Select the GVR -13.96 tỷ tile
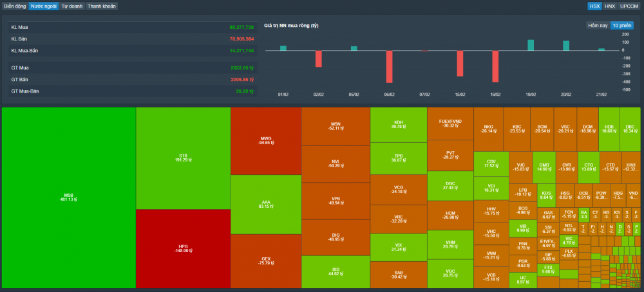 click(x=567, y=167)
